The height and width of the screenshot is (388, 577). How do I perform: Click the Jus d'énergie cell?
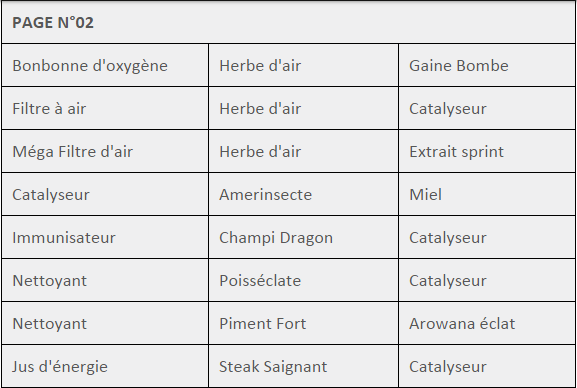105,366
